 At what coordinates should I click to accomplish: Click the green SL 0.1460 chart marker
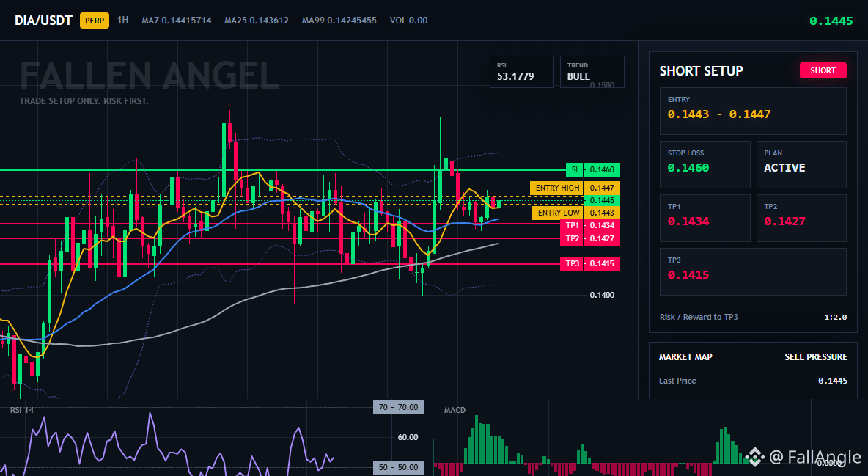pos(593,169)
